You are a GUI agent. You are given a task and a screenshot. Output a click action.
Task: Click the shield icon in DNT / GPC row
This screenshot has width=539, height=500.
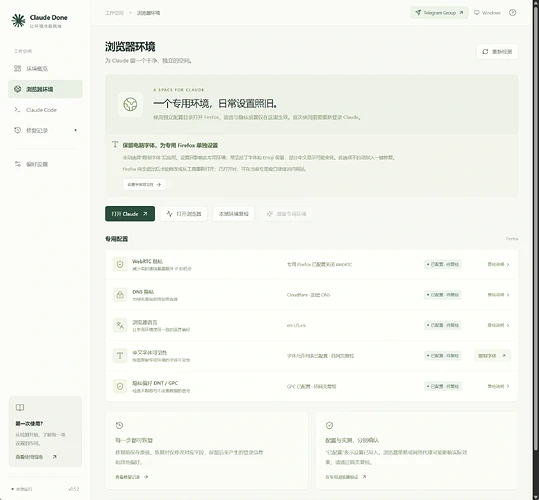120,386
